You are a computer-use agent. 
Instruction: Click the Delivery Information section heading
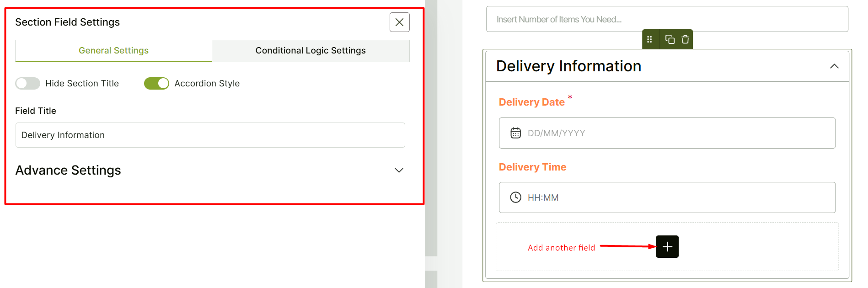(568, 66)
